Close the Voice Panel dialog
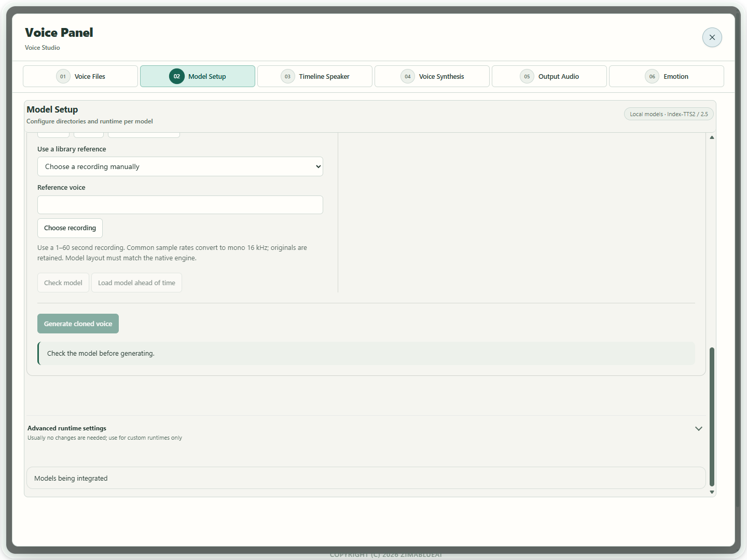 [712, 37]
